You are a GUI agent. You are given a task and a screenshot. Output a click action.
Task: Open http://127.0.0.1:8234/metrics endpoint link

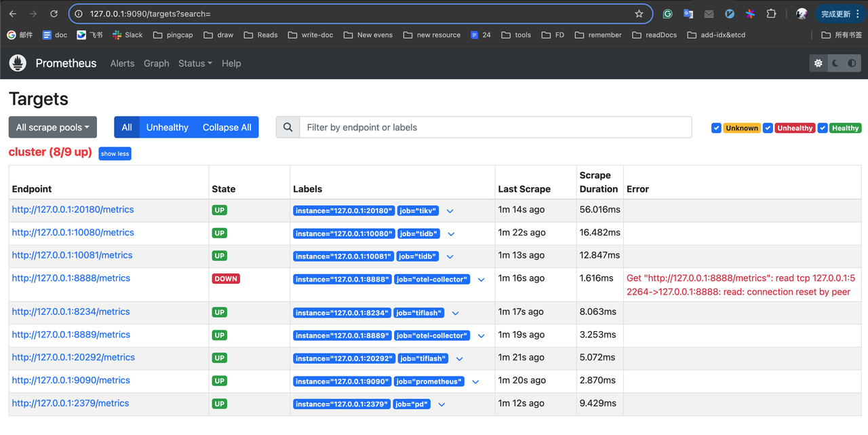pos(71,312)
